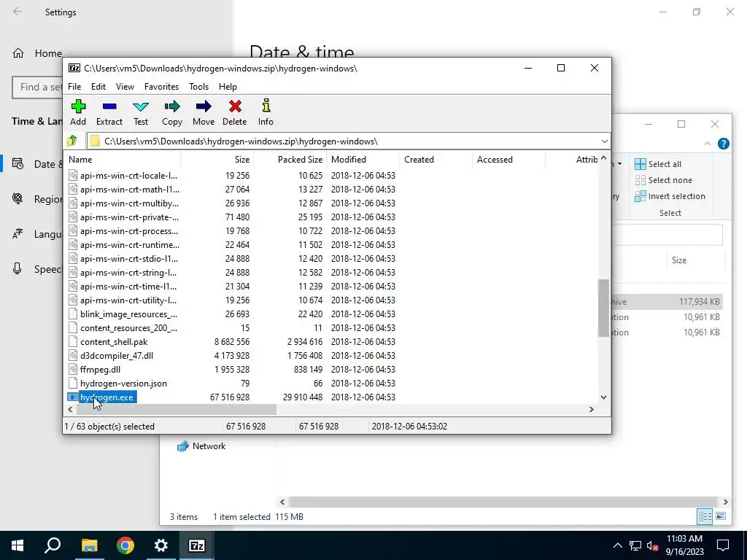
Task: Open Explorer help question mark icon
Action: [x=723, y=144]
